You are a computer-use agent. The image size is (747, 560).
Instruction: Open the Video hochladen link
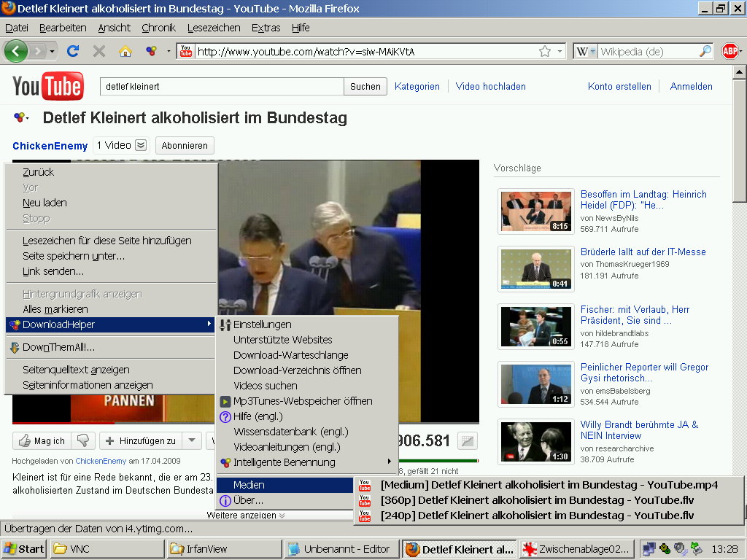coord(490,86)
